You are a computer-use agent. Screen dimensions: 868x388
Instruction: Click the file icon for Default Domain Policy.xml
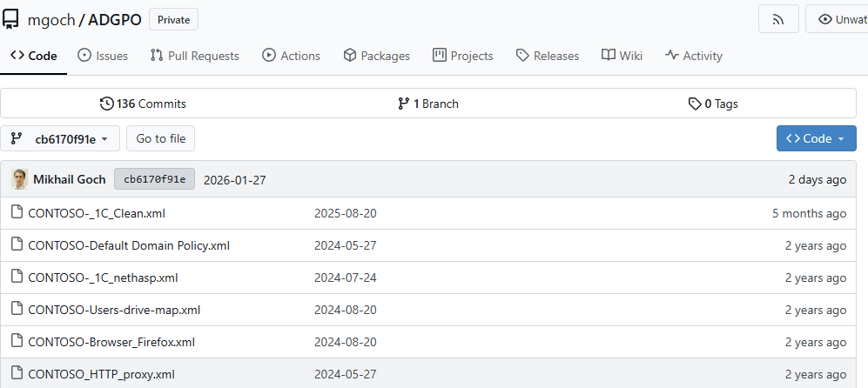click(x=17, y=245)
